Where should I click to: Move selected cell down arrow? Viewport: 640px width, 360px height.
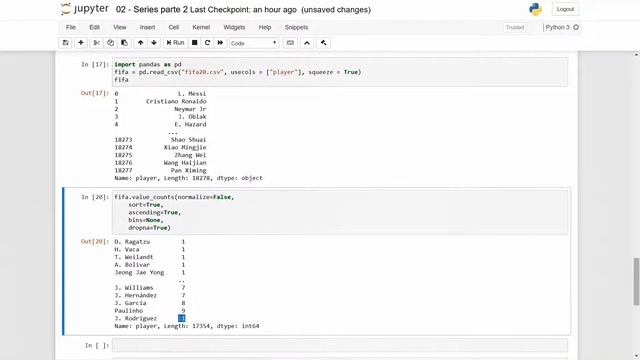pos(154,43)
